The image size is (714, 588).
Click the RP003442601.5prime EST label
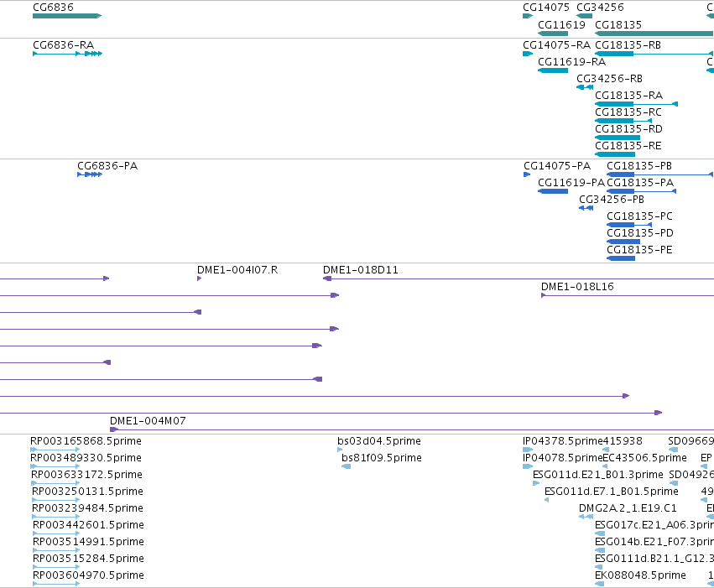pos(88,525)
